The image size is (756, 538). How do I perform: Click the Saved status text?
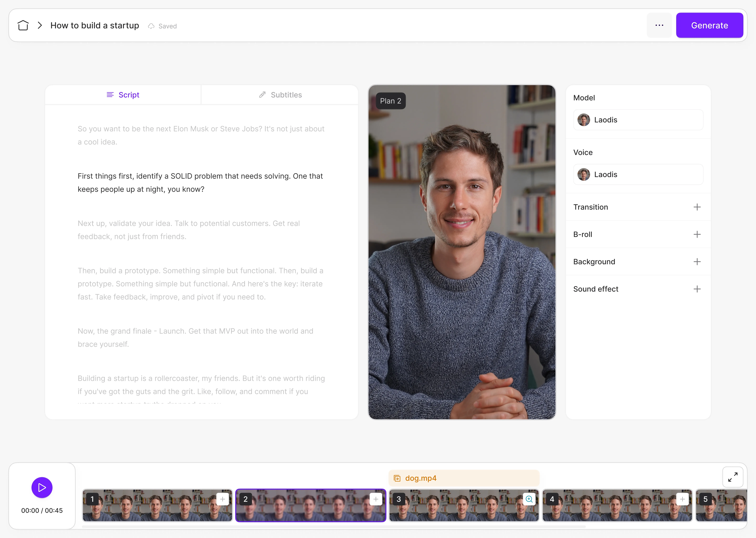[167, 26]
